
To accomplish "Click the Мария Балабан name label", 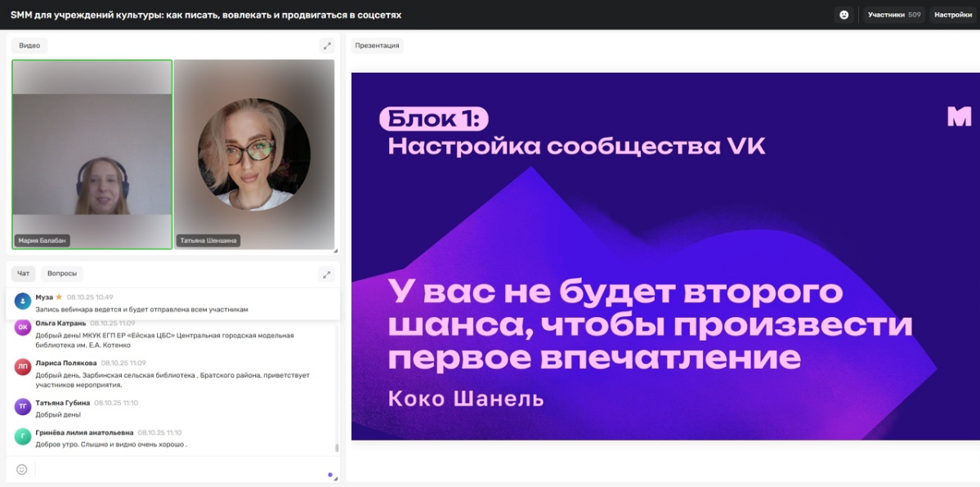I will (x=42, y=241).
